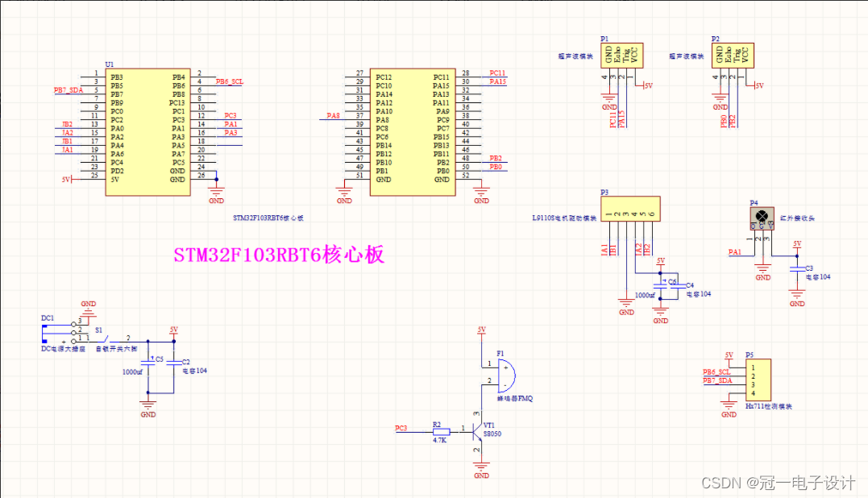Click the small black STM32F103RBT6 caption
The width and height of the screenshot is (868, 498).
point(268,218)
